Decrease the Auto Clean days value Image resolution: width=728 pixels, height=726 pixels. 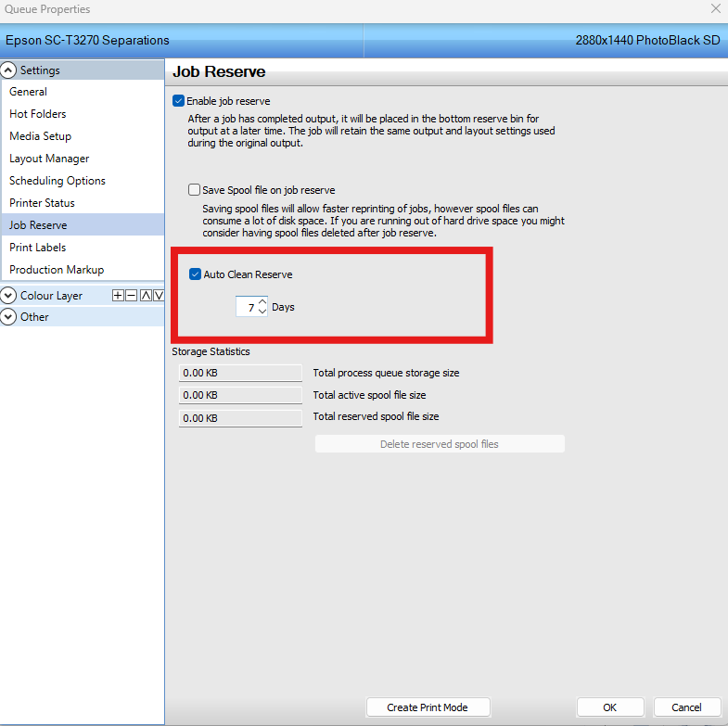(x=262, y=312)
